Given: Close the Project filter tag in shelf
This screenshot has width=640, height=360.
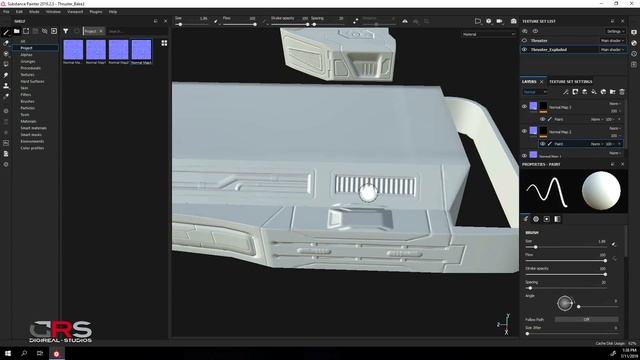Looking at the screenshot, I should tap(101, 31).
